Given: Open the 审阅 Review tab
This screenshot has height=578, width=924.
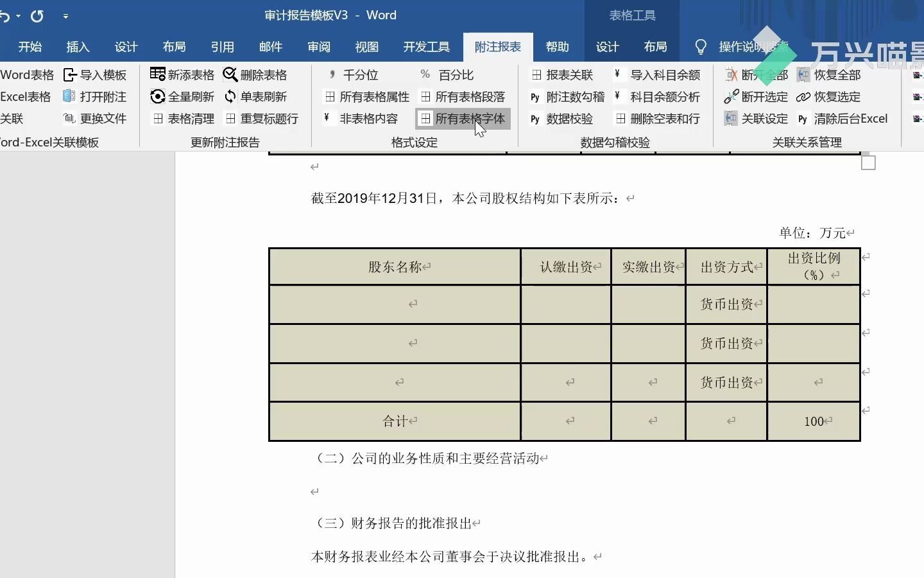Looking at the screenshot, I should click(x=319, y=47).
